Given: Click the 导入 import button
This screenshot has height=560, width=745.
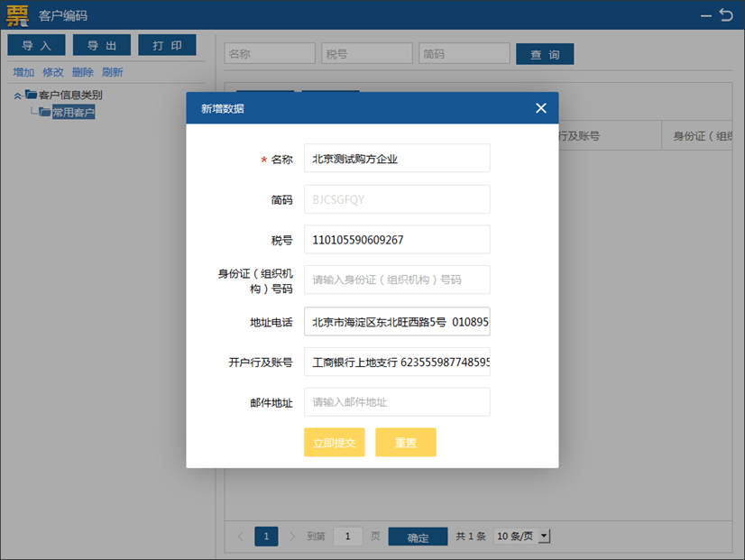Looking at the screenshot, I should pyautogui.click(x=37, y=45).
